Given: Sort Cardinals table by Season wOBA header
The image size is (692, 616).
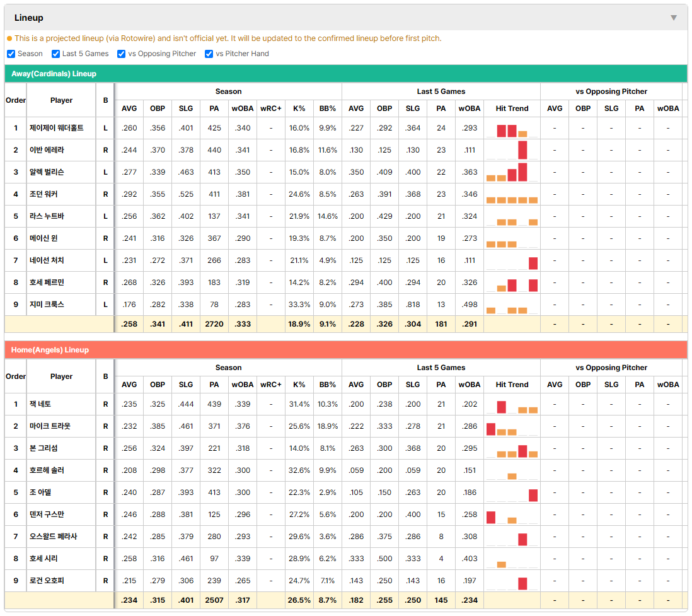Looking at the screenshot, I should pos(242,108).
